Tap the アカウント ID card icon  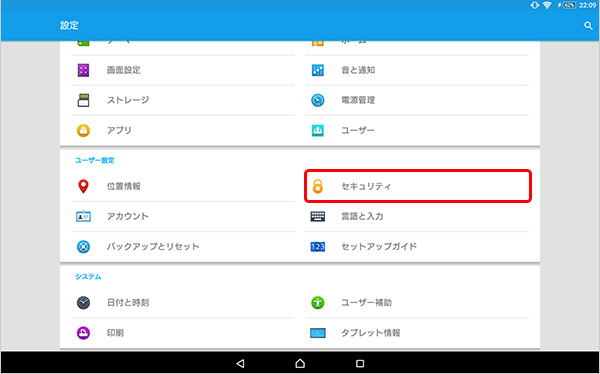tap(83, 216)
